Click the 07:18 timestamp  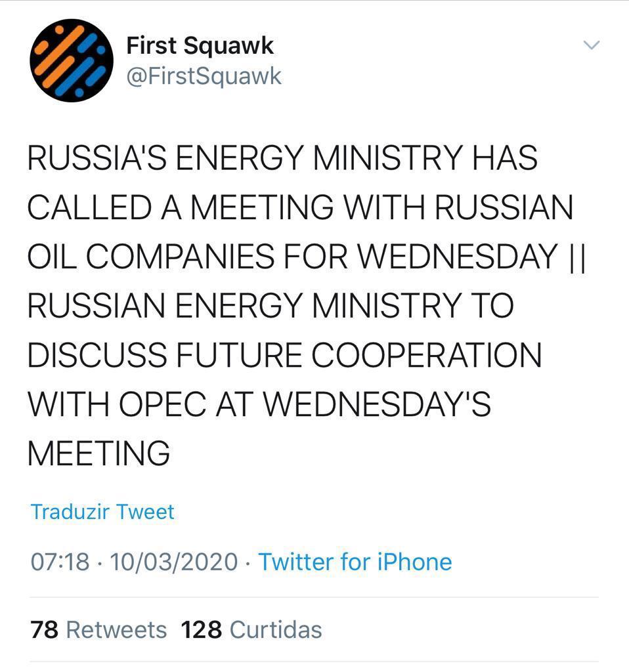pos(60,562)
